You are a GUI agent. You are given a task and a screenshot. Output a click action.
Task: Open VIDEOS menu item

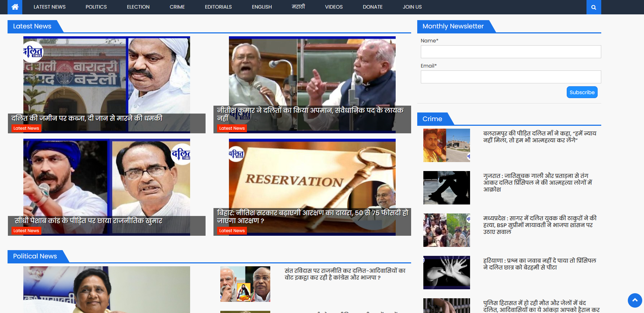(x=333, y=7)
